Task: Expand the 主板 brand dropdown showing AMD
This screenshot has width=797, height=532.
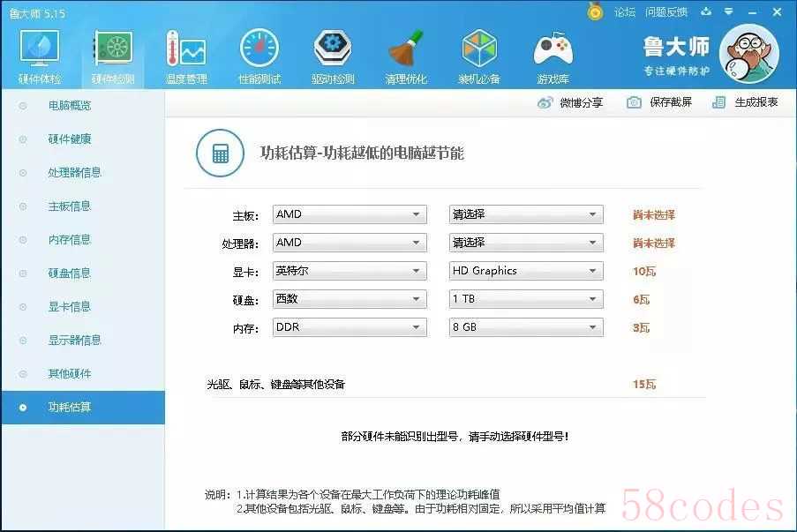Action: click(x=349, y=214)
